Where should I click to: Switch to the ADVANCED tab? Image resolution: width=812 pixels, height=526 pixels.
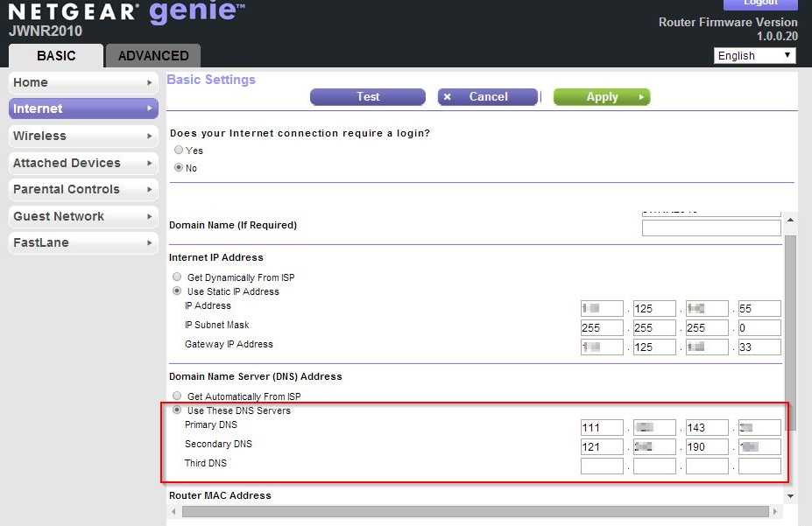click(153, 56)
